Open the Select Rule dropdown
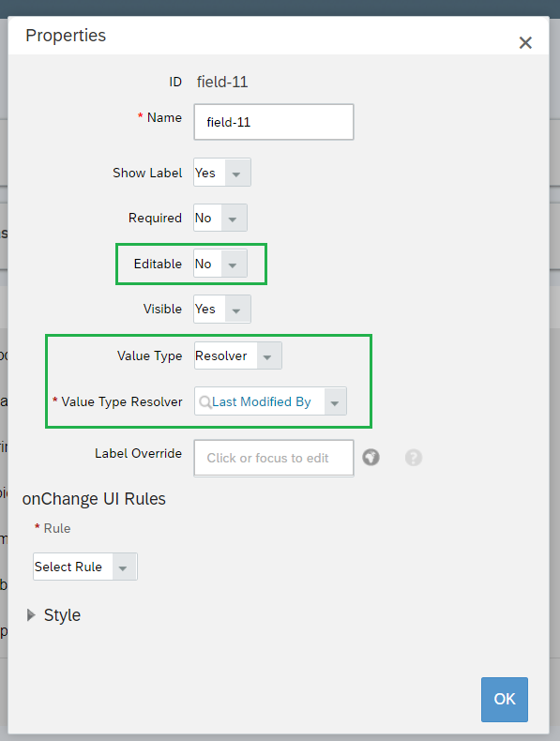The height and width of the screenshot is (741, 560). (85, 567)
